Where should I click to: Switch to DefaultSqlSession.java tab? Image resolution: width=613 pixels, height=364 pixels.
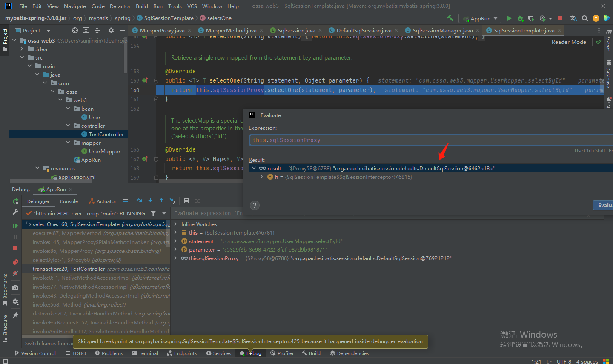click(364, 30)
